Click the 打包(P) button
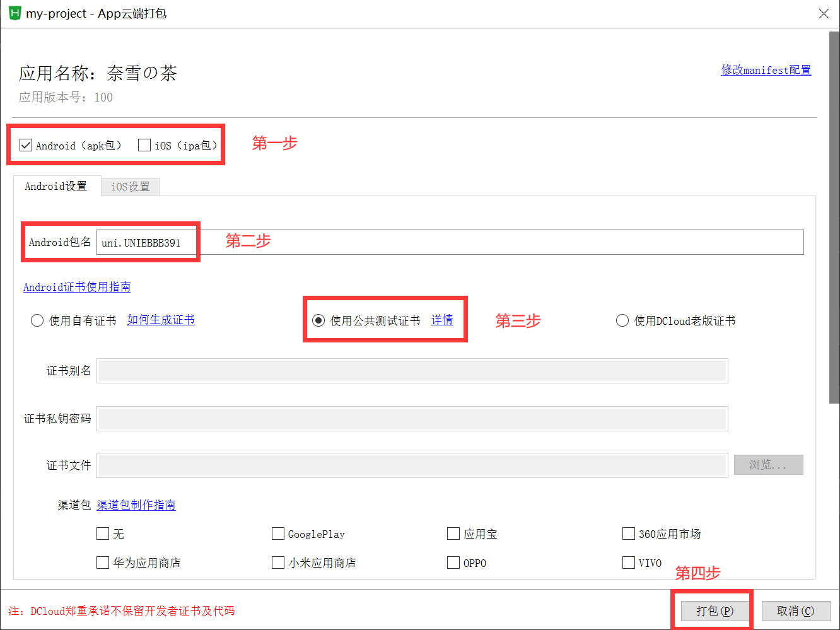This screenshot has width=840, height=630. pos(715,611)
